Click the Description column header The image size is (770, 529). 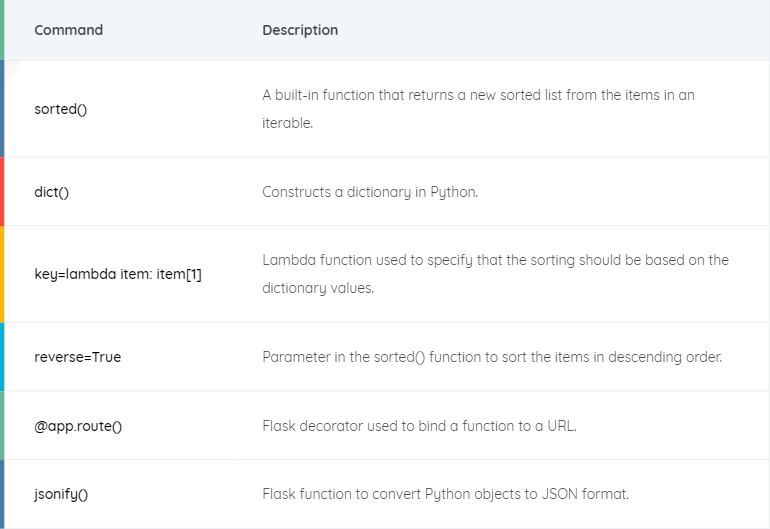coord(300,30)
